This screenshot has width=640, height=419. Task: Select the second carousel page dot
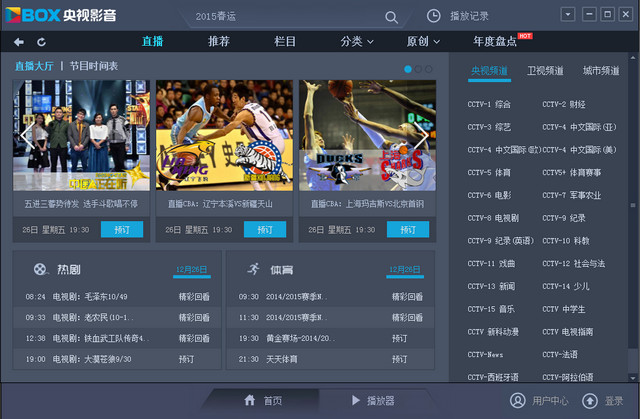(418, 69)
